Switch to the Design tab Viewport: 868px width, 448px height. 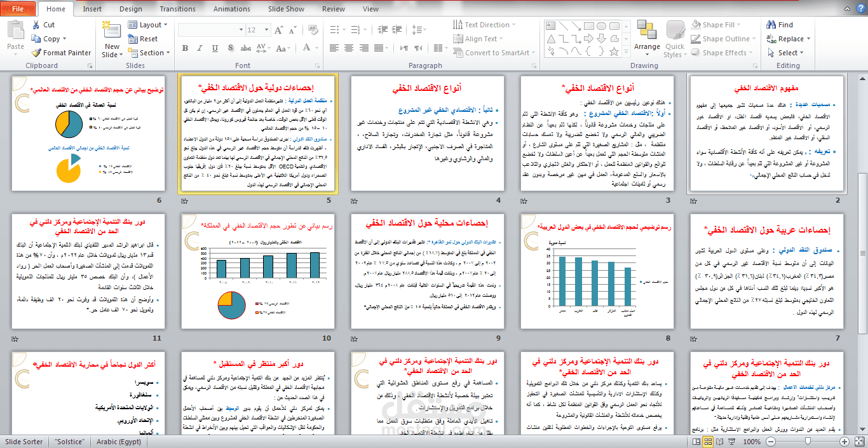pyautogui.click(x=131, y=9)
